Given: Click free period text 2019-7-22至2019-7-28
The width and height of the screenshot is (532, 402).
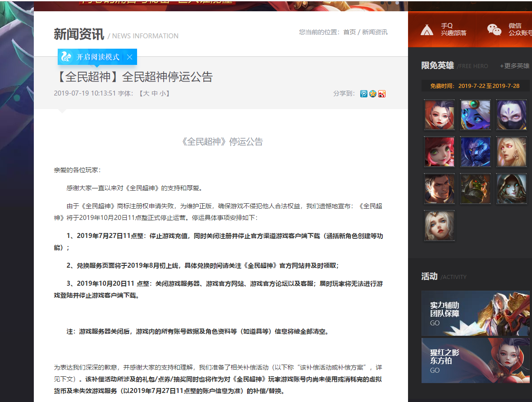Looking at the screenshot, I should click(x=489, y=86).
